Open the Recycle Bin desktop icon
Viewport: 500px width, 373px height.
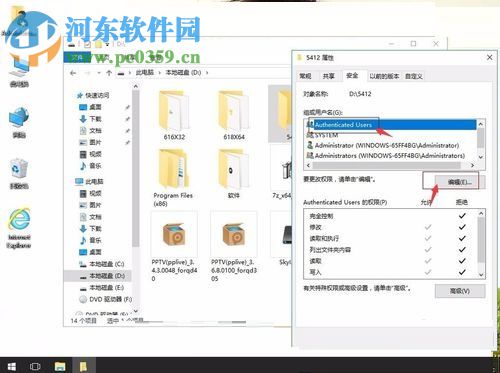(19, 173)
